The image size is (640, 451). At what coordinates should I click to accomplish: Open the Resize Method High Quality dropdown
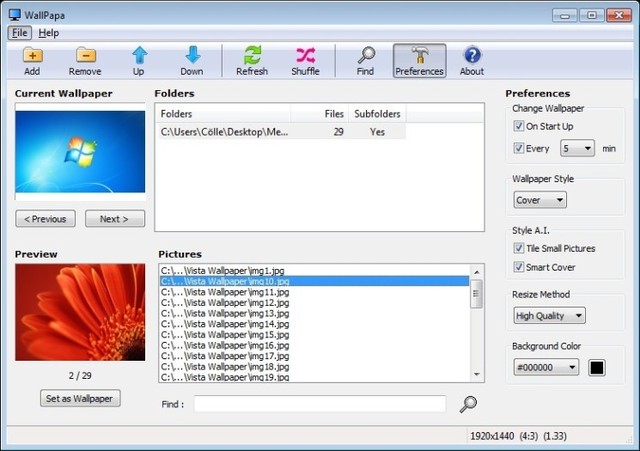(549, 315)
